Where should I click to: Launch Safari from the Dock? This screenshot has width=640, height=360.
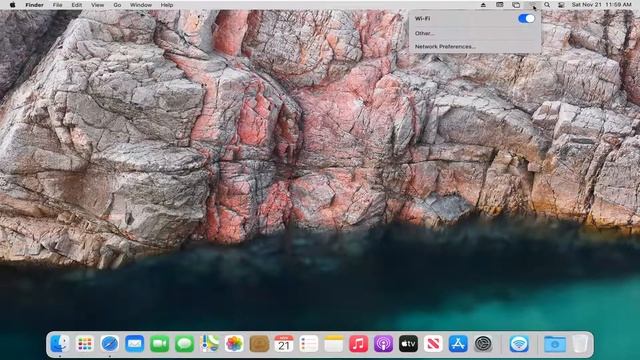110,344
